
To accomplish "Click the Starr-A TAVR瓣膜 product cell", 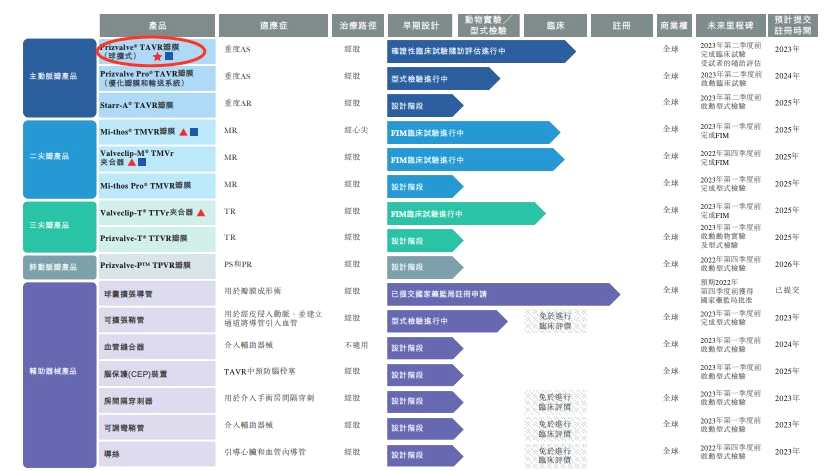I will [x=157, y=105].
